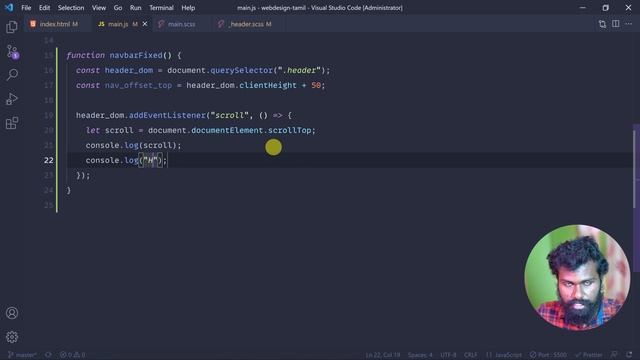Open the editor More Actions ellipsis
Image resolution: width=640 pixels, height=360 pixels.
click(x=629, y=24)
